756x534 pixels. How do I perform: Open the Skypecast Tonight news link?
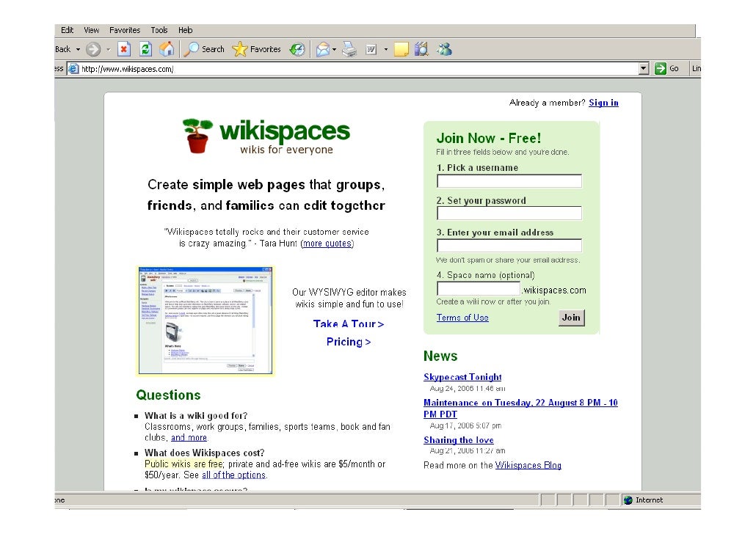[462, 377]
